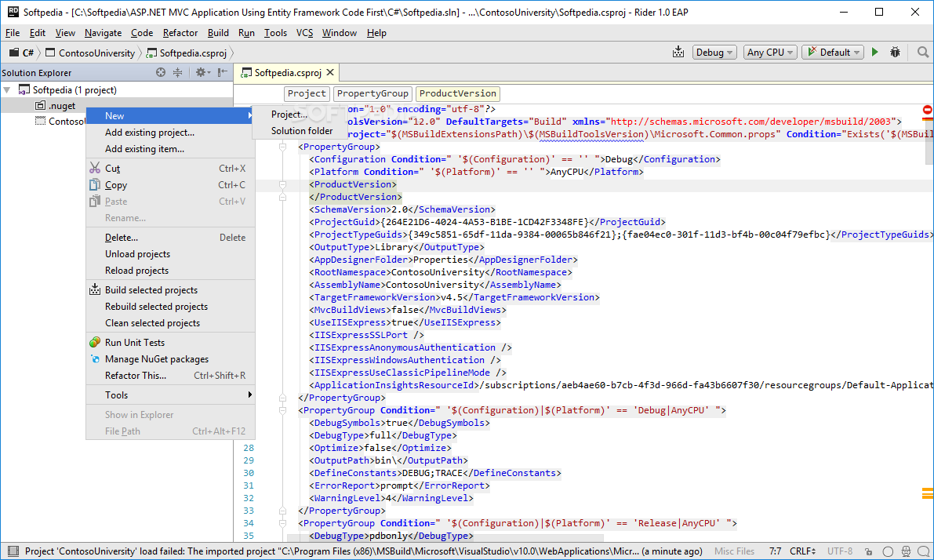
Task: Open the Any CPU platform dropdown
Action: [770, 53]
